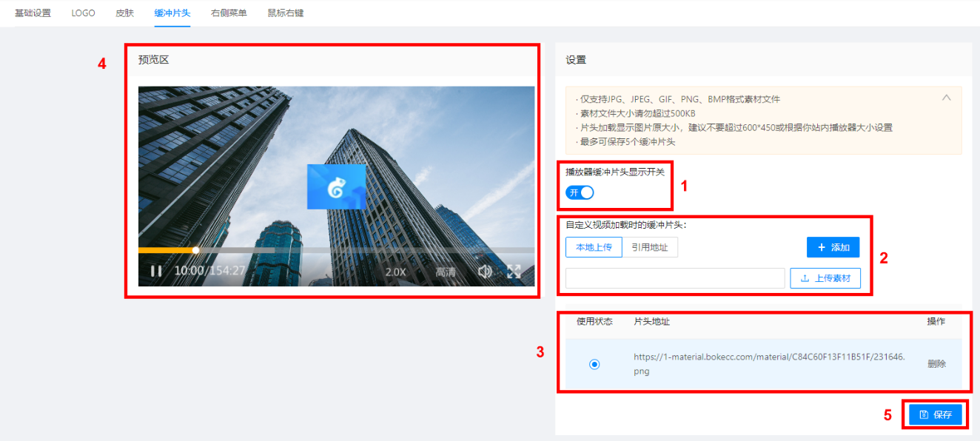Viewport: 980px width, 441px height.
Task: Click the 上传素材 button
Action: pyautogui.click(x=825, y=278)
